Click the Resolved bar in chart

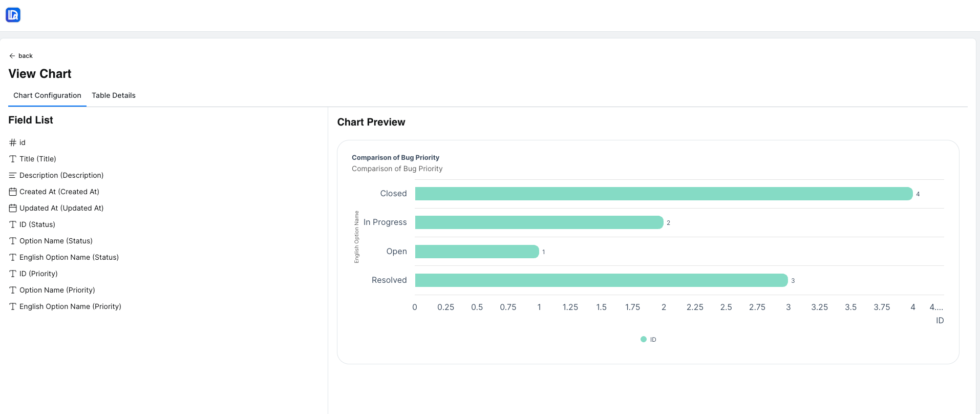pos(601,280)
